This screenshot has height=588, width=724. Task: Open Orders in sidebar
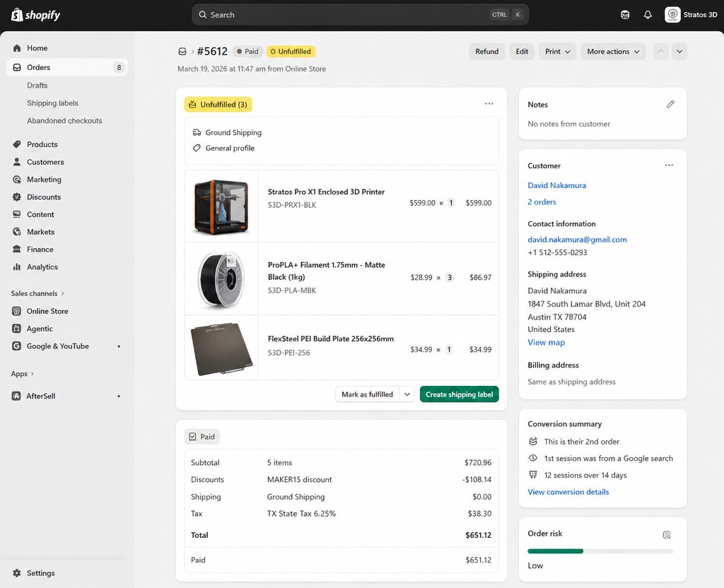tap(67, 67)
